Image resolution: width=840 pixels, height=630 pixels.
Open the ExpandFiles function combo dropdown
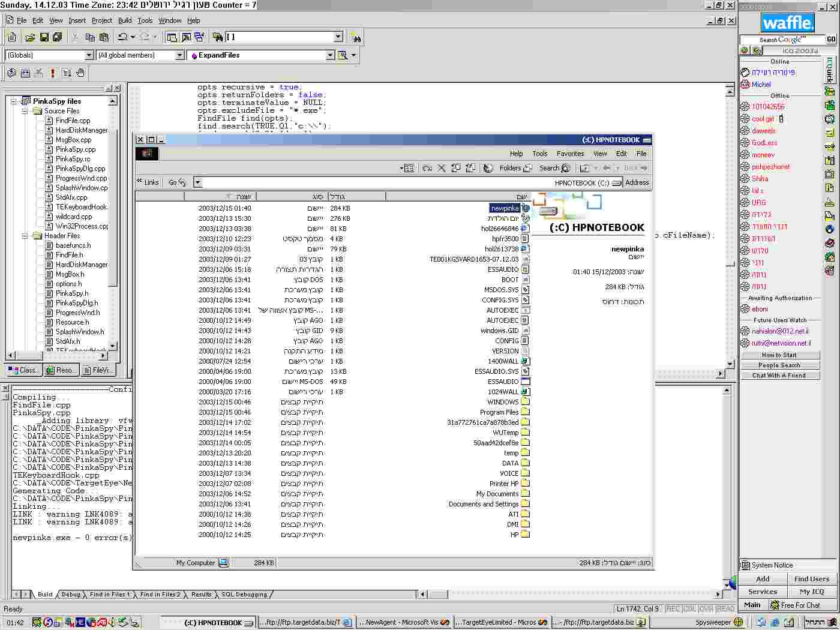pyautogui.click(x=330, y=55)
